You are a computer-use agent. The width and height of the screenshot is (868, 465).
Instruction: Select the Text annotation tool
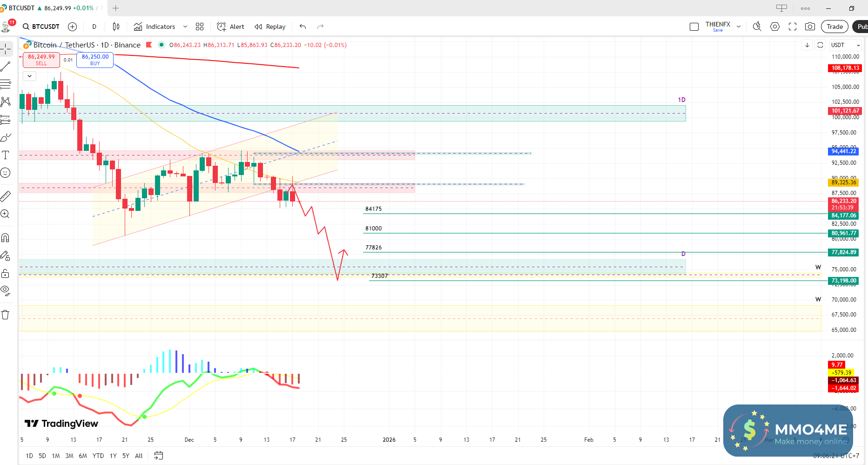tap(6, 155)
